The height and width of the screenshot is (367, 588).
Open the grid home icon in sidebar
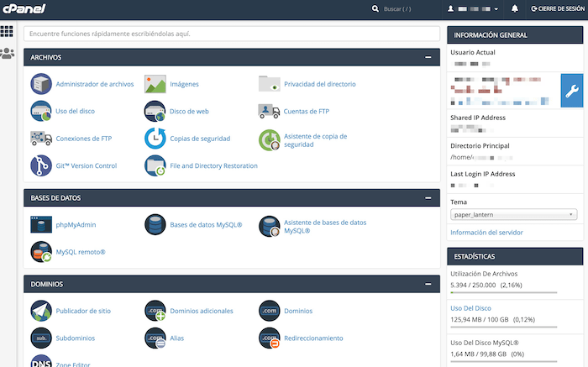click(7, 31)
